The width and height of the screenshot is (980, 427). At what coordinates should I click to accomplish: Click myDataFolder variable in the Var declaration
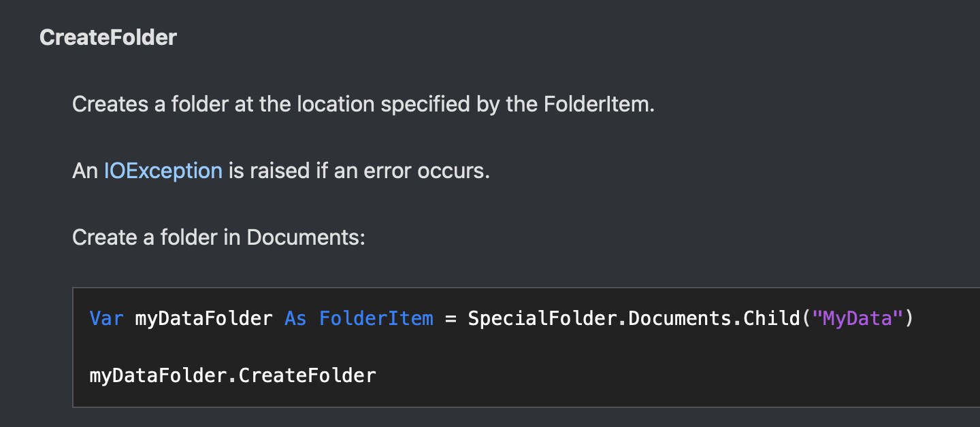pyautogui.click(x=203, y=318)
